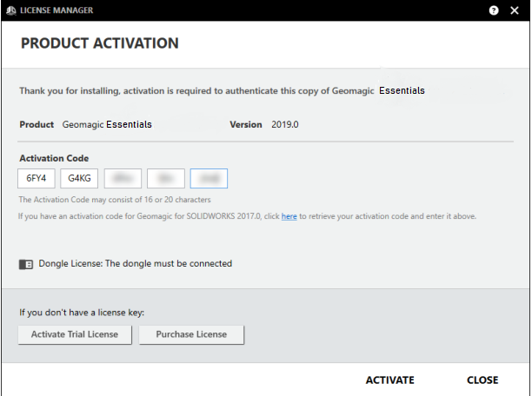Click the dongle license icon

[x=26, y=264]
